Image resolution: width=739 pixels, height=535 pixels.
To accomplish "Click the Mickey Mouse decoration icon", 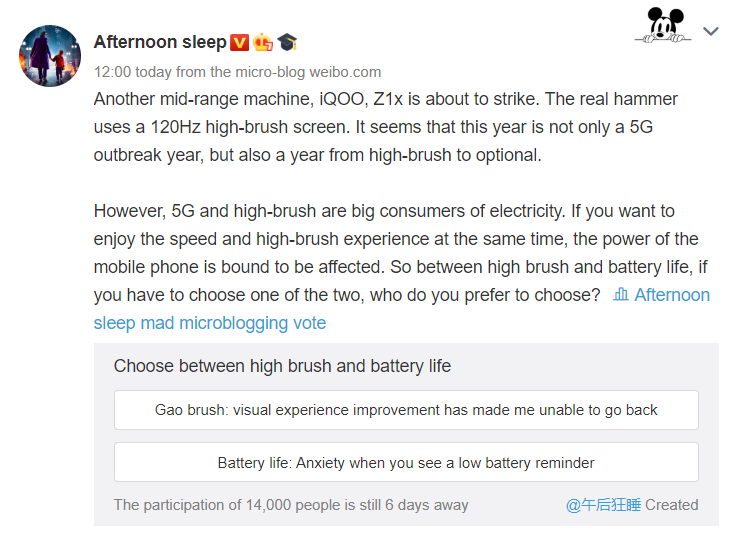I will point(662,26).
